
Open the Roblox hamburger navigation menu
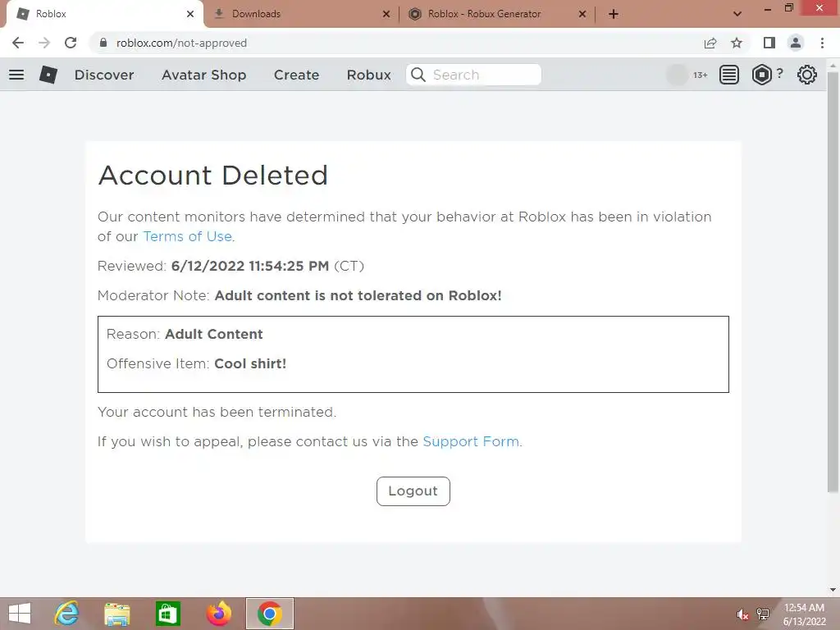coord(16,75)
